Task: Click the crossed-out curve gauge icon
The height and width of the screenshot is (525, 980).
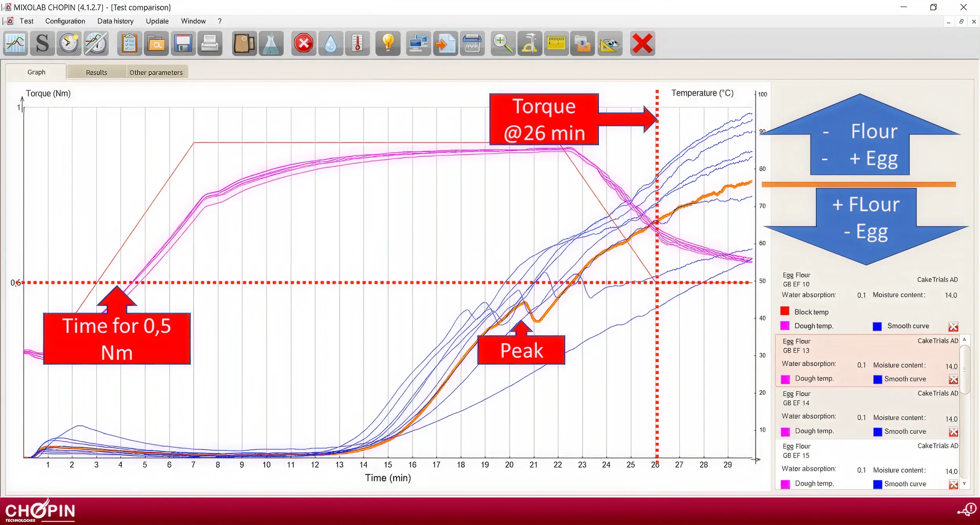Action: click(x=96, y=43)
